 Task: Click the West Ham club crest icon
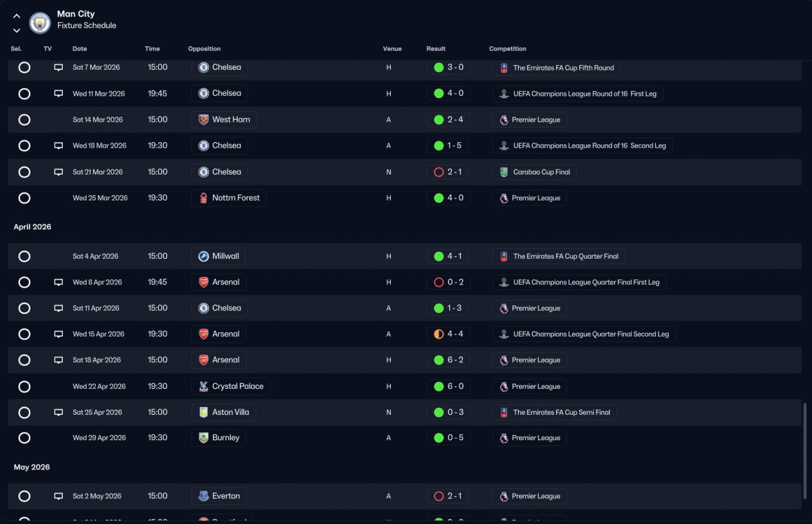coord(204,120)
